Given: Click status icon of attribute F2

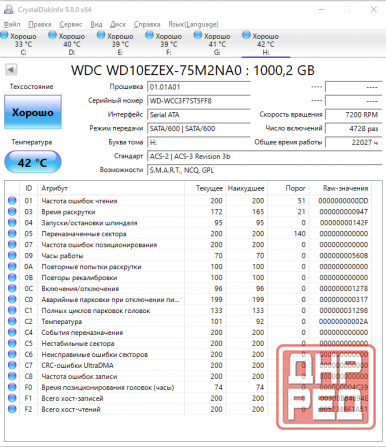Looking at the screenshot, I should 12,409.
